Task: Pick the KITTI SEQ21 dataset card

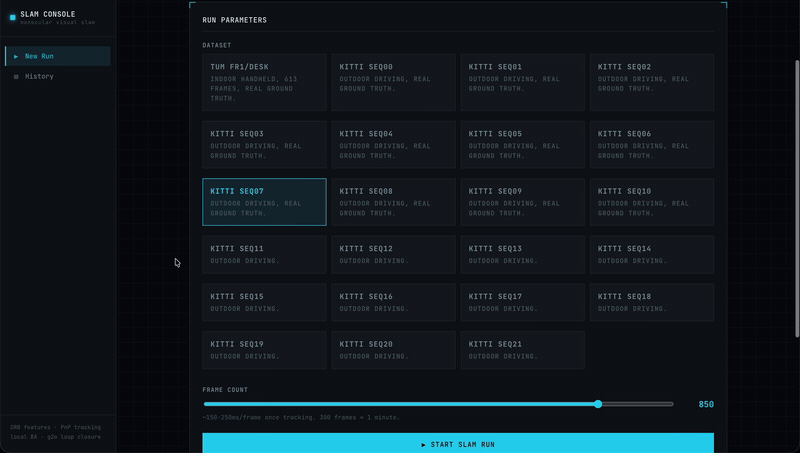Action: click(x=522, y=350)
